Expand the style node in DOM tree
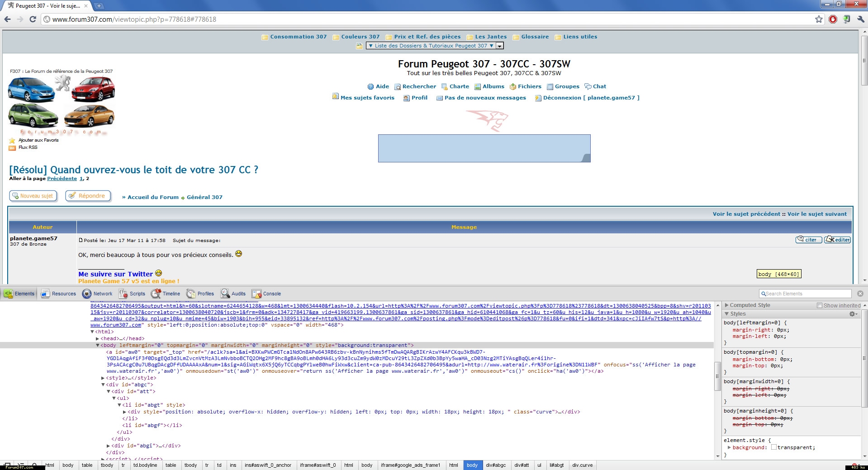This screenshot has width=868, height=470. pyautogui.click(x=103, y=378)
